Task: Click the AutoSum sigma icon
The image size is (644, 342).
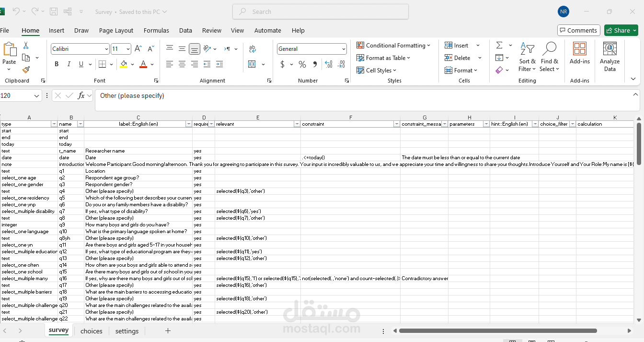Action: [499, 45]
